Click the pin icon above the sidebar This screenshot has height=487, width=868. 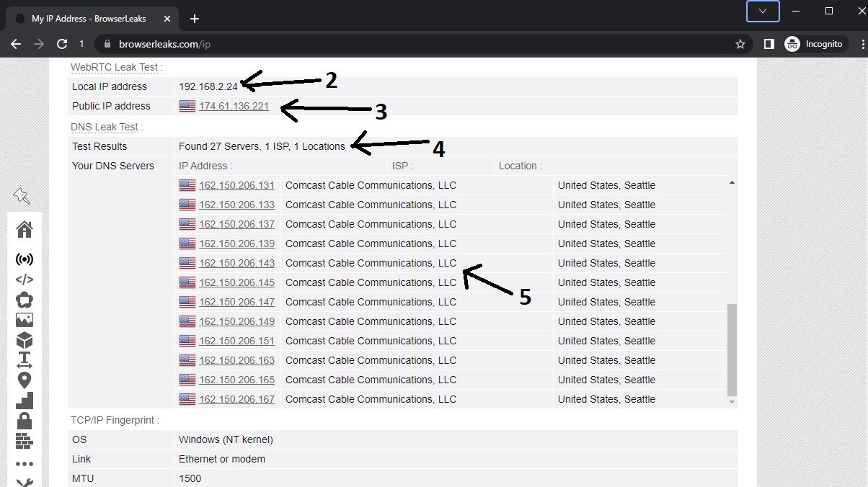point(21,195)
